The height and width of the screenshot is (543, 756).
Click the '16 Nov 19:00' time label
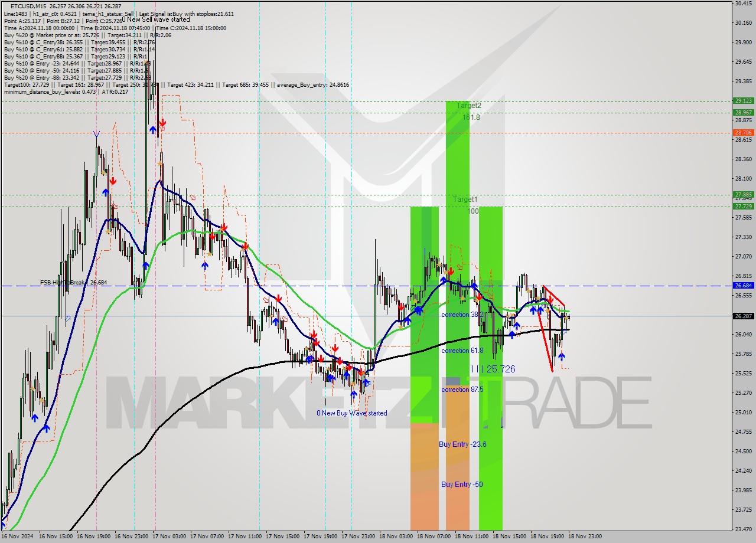point(93,537)
